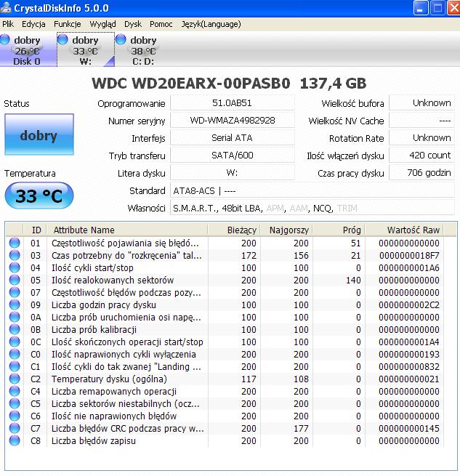The height and width of the screenshot is (476, 460).
Task: Click the blue status orb for attribute C7
Action: point(15,428)
